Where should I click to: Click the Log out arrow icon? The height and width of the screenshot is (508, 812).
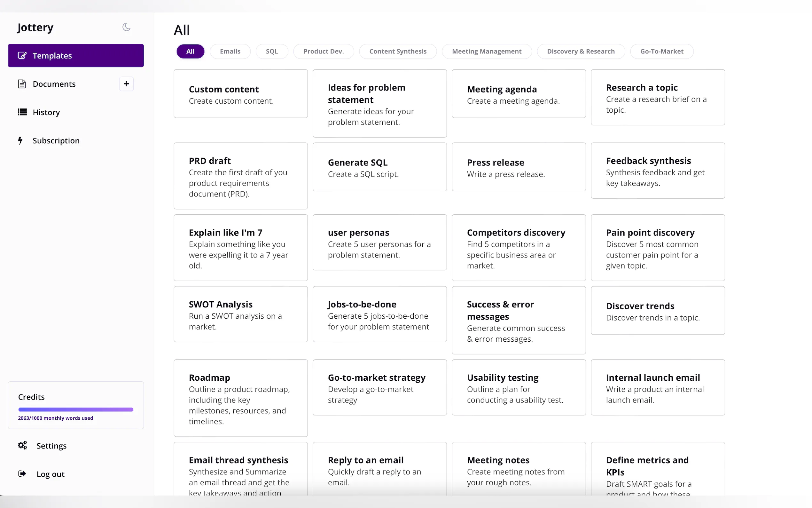(22, 474)
